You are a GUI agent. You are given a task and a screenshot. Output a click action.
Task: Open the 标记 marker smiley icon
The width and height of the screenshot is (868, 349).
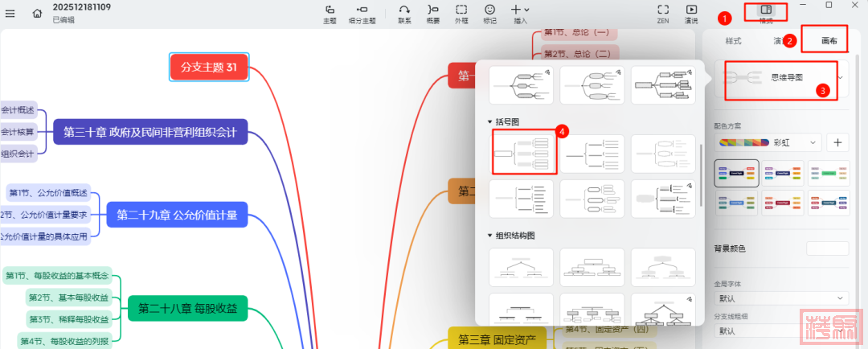click(489, 12)
